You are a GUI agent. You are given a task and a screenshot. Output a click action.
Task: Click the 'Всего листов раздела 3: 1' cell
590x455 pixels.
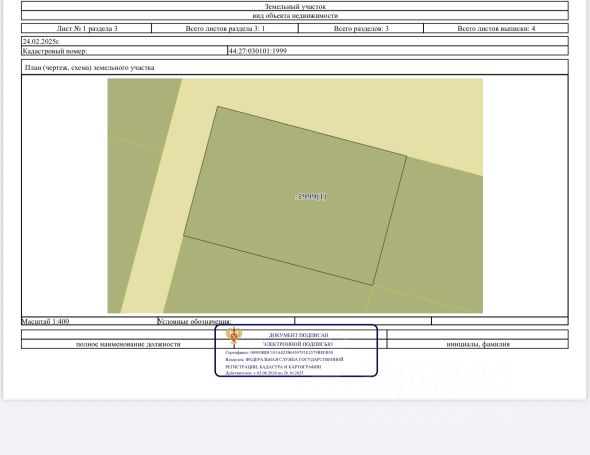pyautogui.click(x=225, y=29)
